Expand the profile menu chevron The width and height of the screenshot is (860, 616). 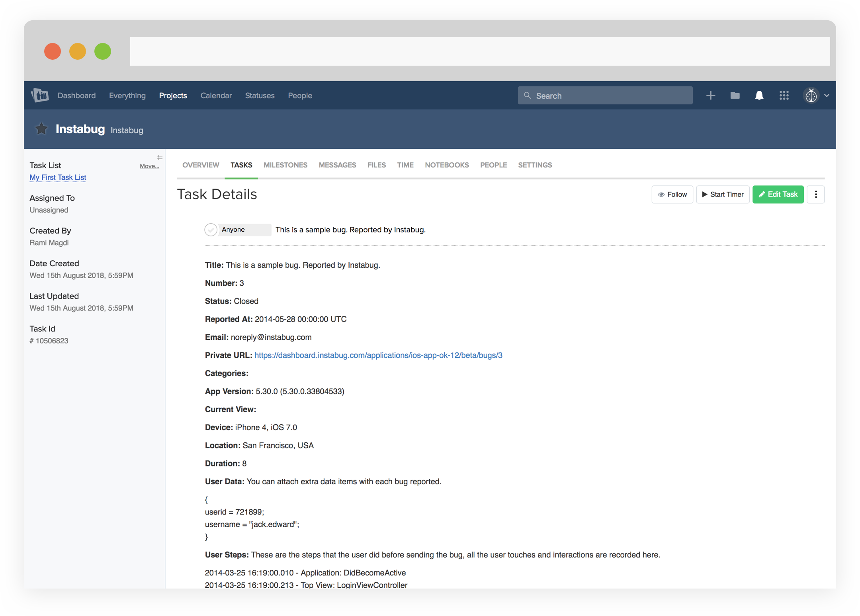(827, 96)
